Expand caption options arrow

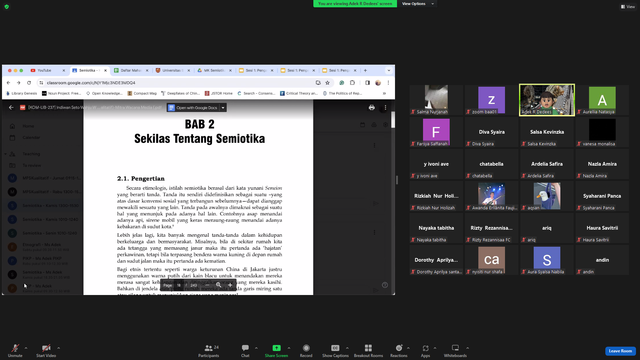coord(347,348)
